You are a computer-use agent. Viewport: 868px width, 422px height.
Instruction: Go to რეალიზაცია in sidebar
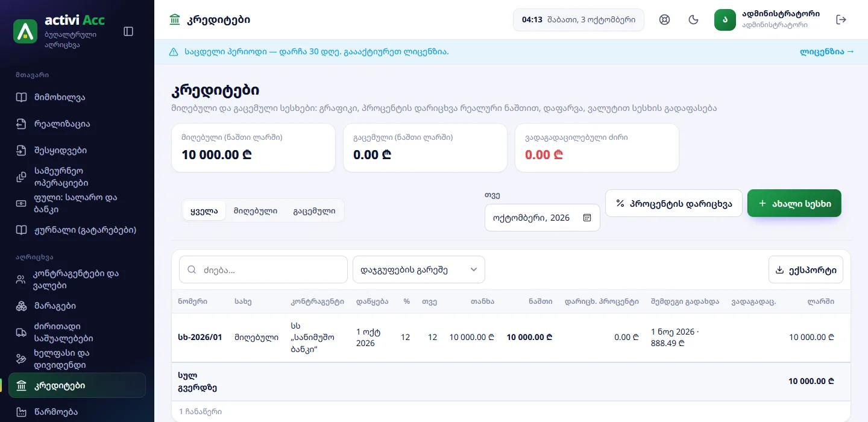click(77, 124)
